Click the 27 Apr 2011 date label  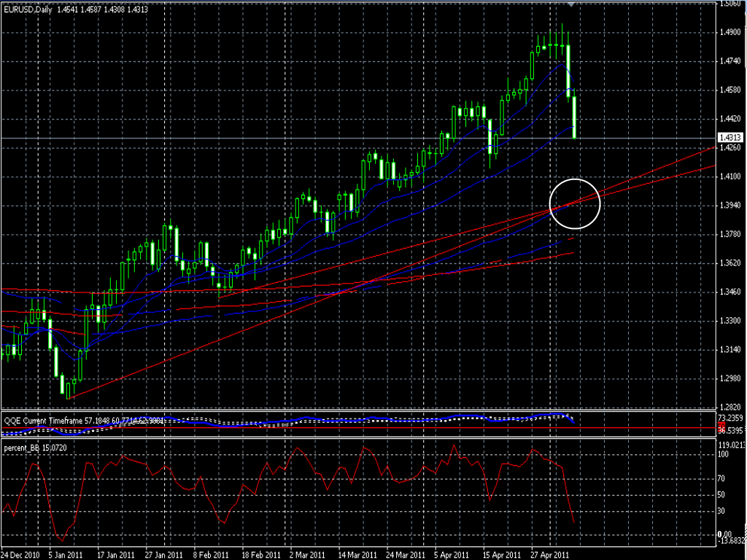pyautogui.click(x=548, y=554)
